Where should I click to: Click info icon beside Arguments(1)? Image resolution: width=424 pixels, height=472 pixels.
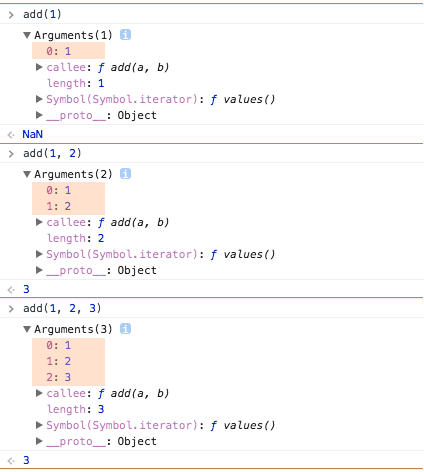click(125, 35)
